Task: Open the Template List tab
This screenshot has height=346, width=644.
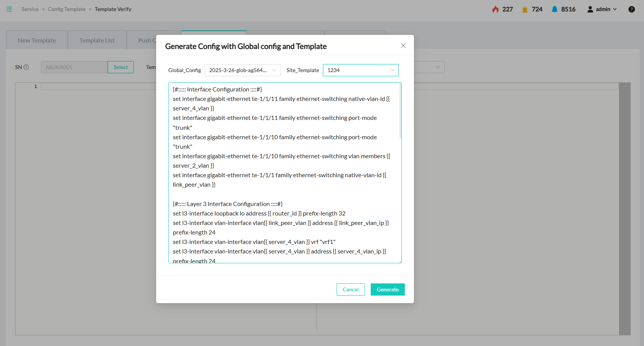Action: pyautogui.click(x=97, y=40)
